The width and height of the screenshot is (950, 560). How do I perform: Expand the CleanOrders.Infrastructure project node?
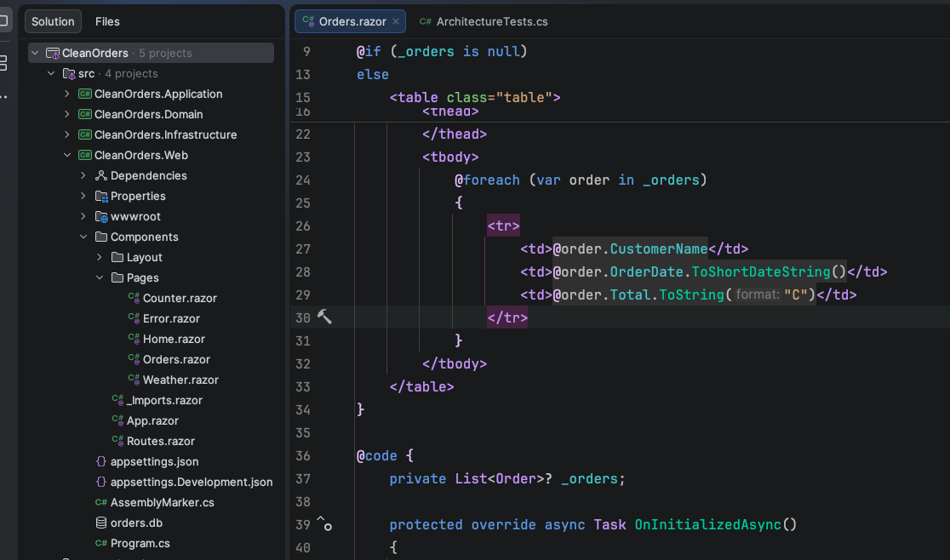tap(67, 134)
